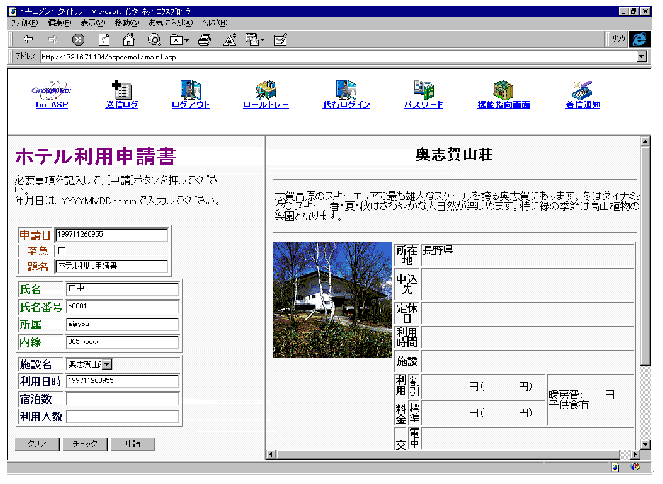The width and height of the screenshot is (663, 484).
Task: Click right arrow of horizontal scrollbar
Action: [635, 454]
